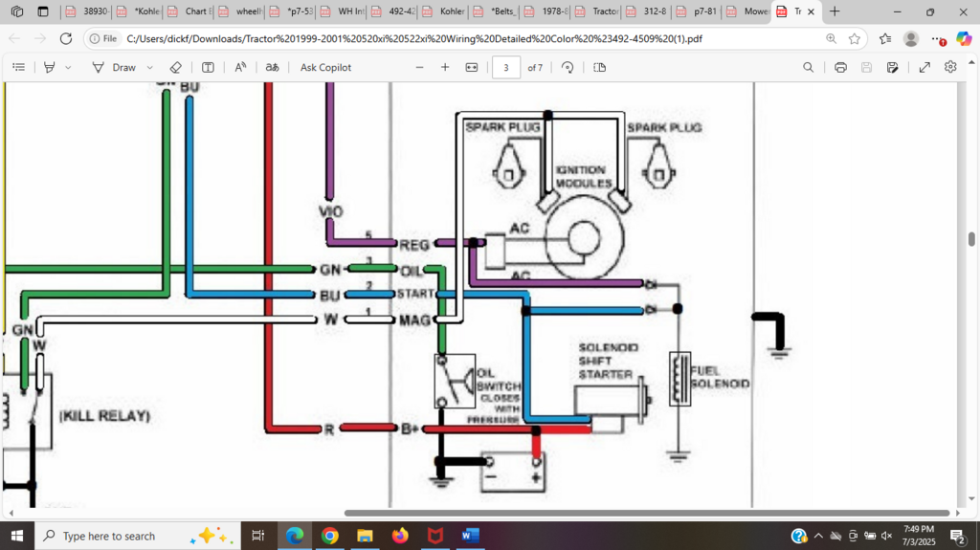This screenshot has height=550, width=980.
Task: Open the Read aloud feature
Action: [240, 68]
